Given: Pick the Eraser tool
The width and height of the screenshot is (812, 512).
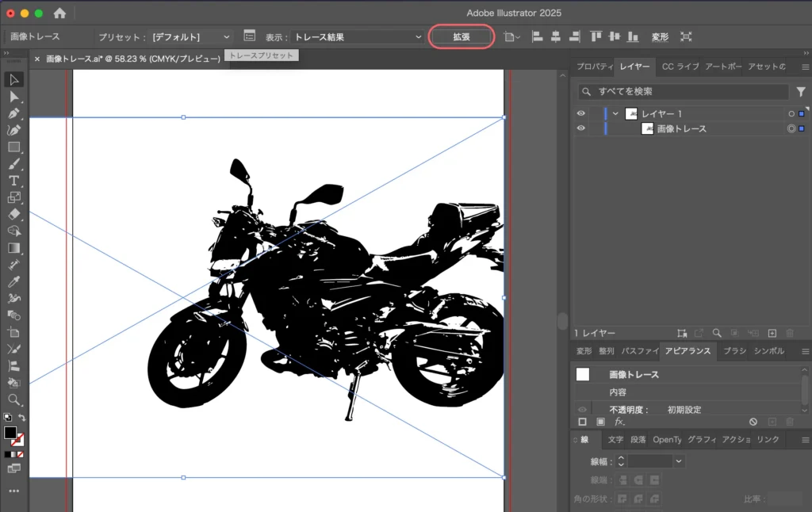Looking at the screenshot, I should click(13, 214).
